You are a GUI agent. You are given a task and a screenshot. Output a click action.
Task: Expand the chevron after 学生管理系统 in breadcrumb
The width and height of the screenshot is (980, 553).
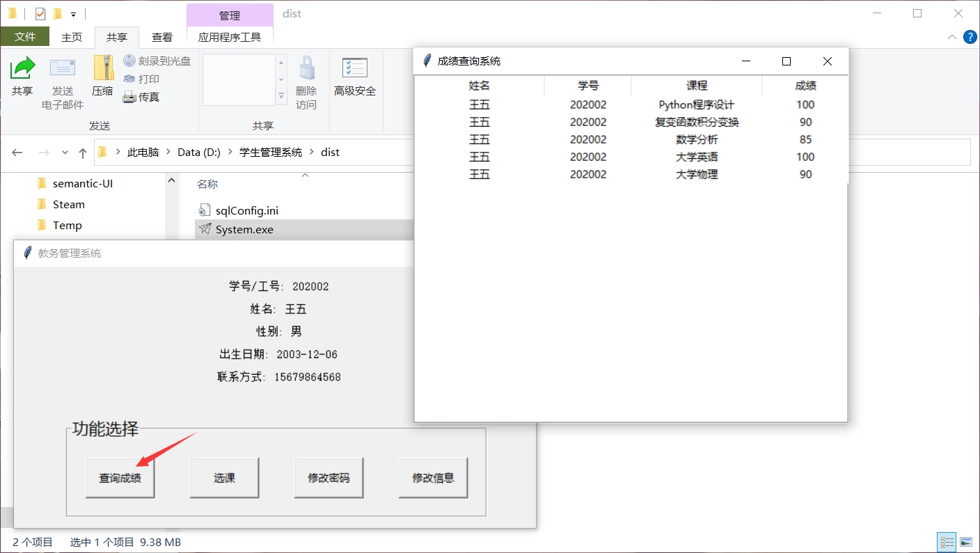point(311,152)
